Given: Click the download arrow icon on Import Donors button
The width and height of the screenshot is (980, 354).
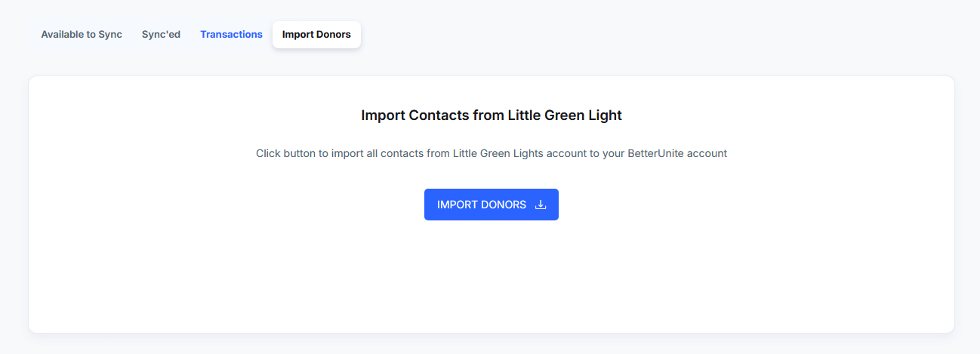Looking at the screenshot, I should (541, 205).
